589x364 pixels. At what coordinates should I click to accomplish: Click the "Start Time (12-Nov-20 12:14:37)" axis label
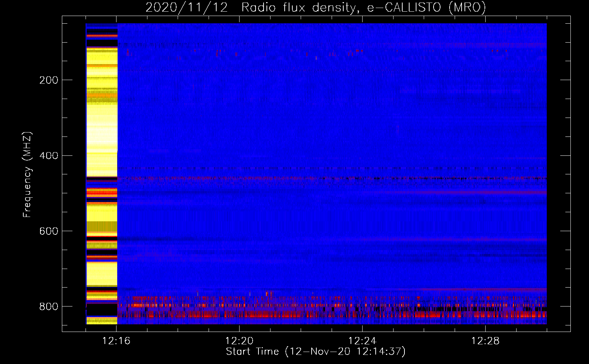316,352
